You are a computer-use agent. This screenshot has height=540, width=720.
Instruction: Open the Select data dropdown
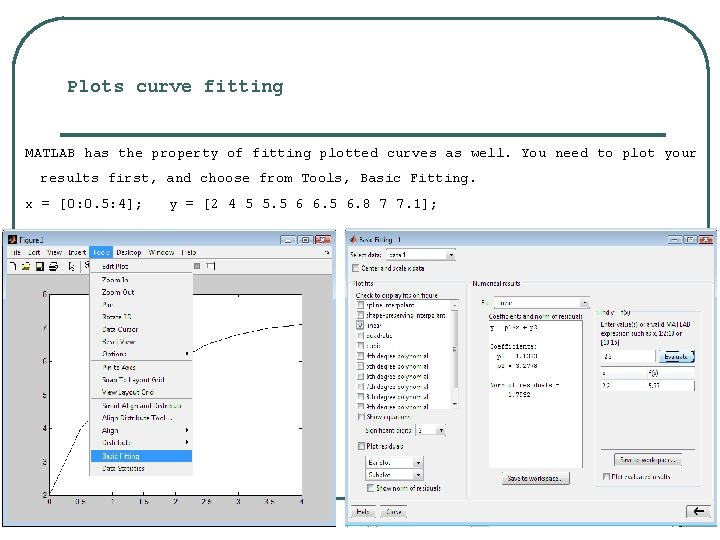[451, 254]
